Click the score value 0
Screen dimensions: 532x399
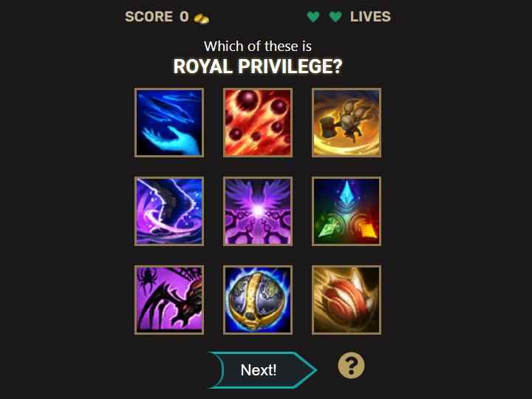(x=184, y=16)
